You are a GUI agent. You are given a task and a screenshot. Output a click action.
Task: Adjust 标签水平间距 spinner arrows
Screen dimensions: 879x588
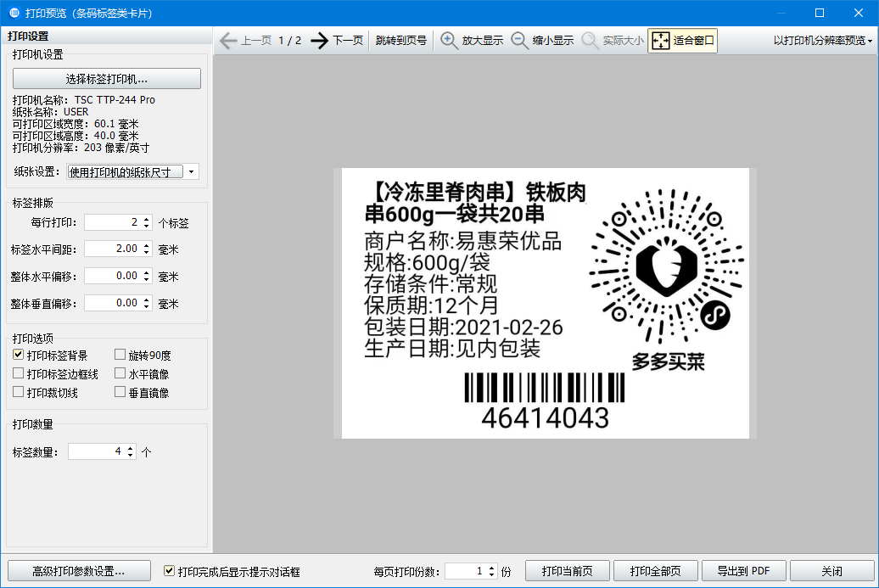pyautogui.click(x=146, y=249)
